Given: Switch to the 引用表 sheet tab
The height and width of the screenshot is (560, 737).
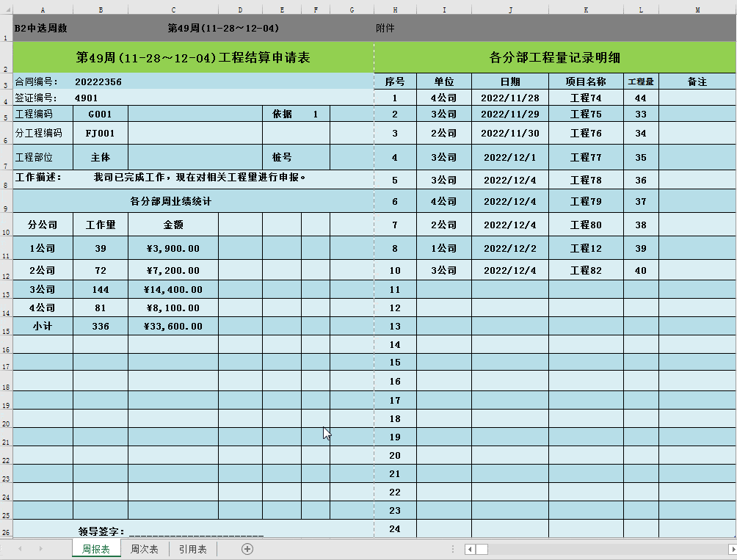Looking at the screenshot, I should point(193,549).
